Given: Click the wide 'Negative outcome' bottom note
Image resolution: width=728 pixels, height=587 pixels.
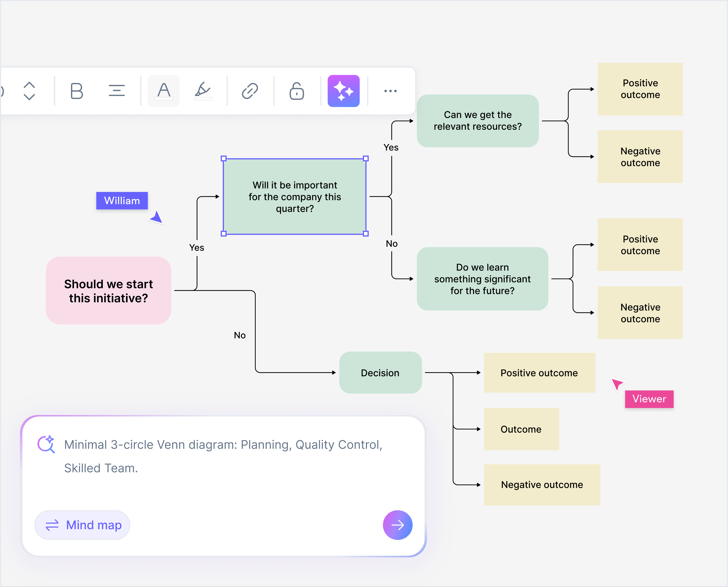Looking at the screenshot, I should (542, 485).
